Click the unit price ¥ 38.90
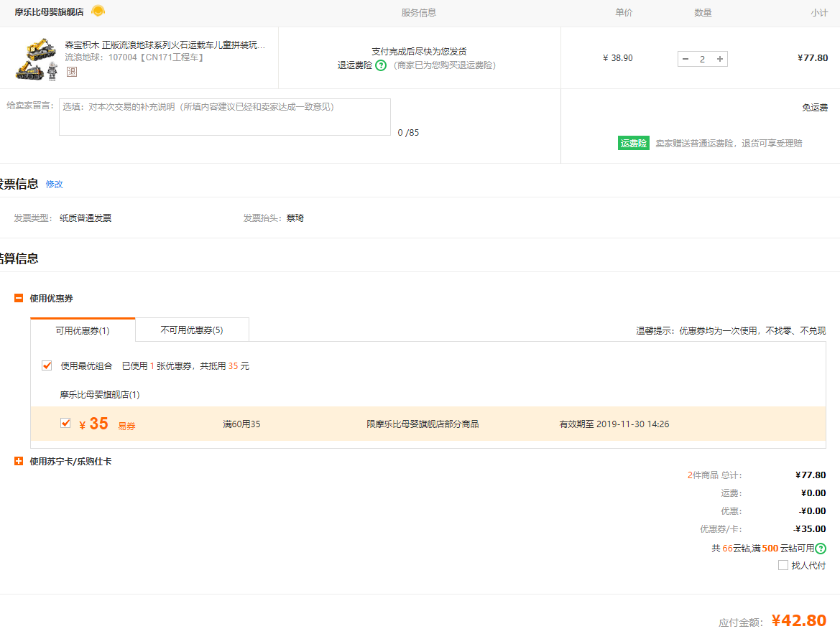840x634 pixels. [618, 58]
